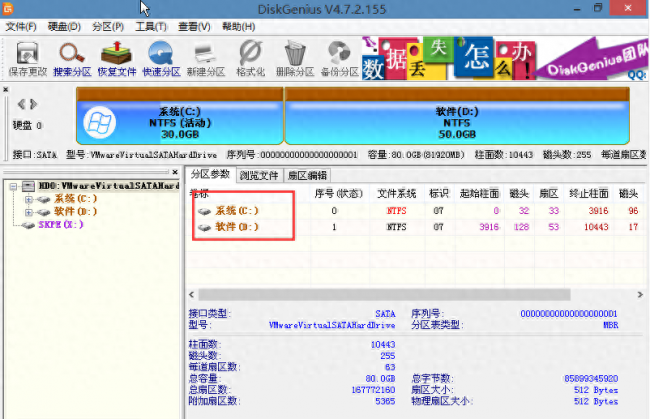The image size is (650, 419).
Task: Open the 工具(T) menu
Action: (151, 27)
